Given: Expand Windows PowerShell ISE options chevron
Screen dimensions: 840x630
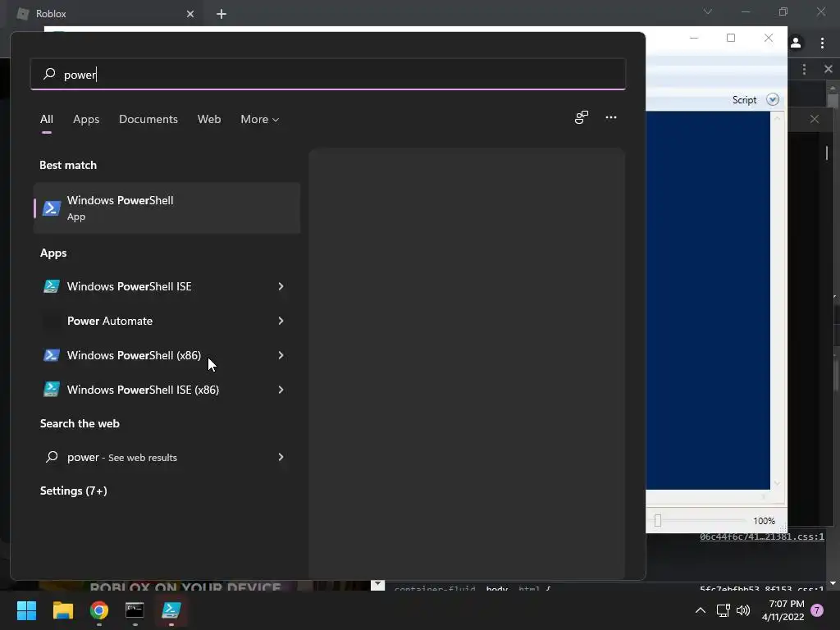Looking at the screenshot, I should click(x=281, y=286).
